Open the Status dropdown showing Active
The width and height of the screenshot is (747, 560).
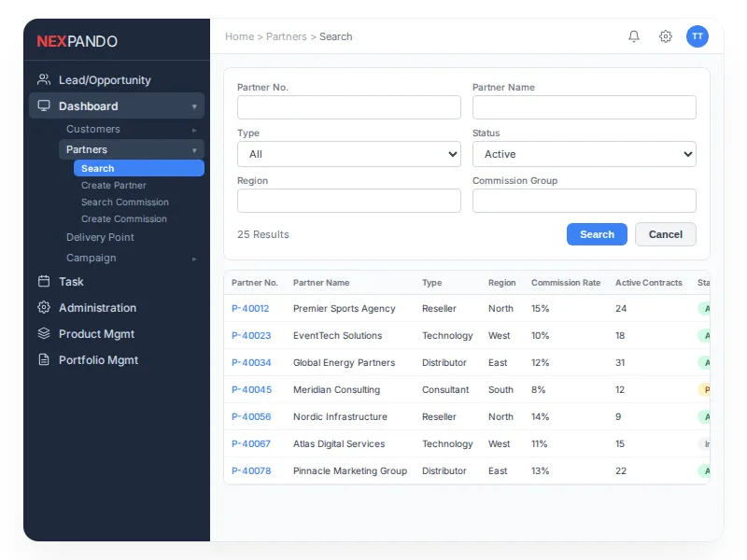pyautogui.click(x=585, y=154)
